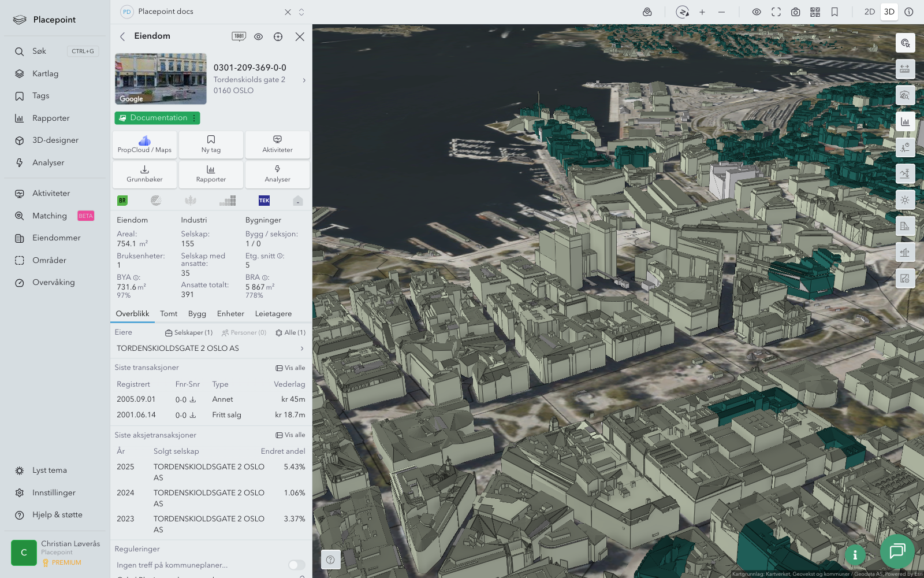Open PropCloud / Maps shortcut
924x578 pixels.
(x=144, y=144)
